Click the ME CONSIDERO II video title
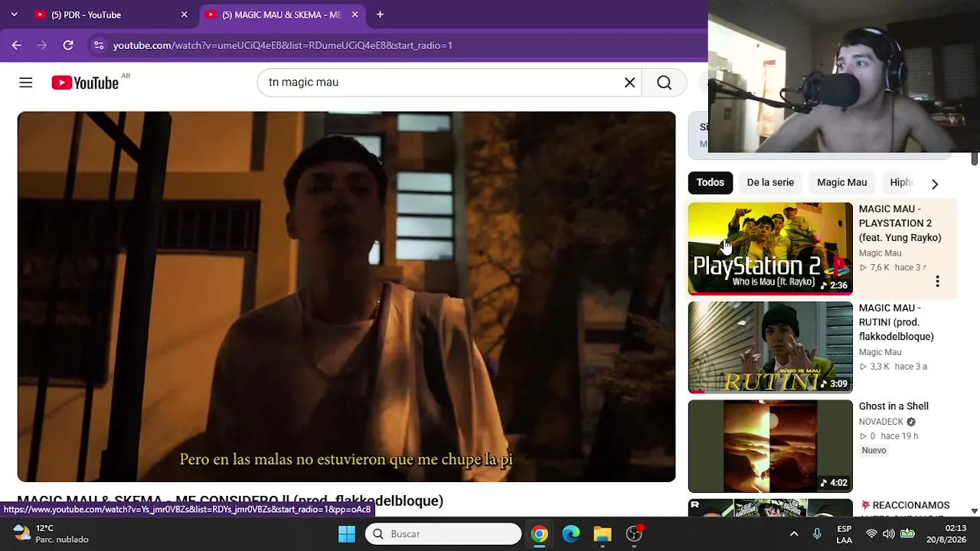 coord(230,501)
